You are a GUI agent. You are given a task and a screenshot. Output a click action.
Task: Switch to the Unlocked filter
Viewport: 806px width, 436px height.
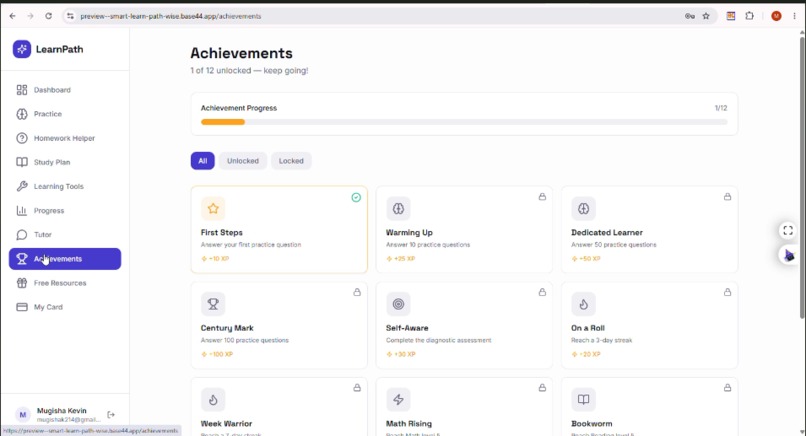coord(243,161)
